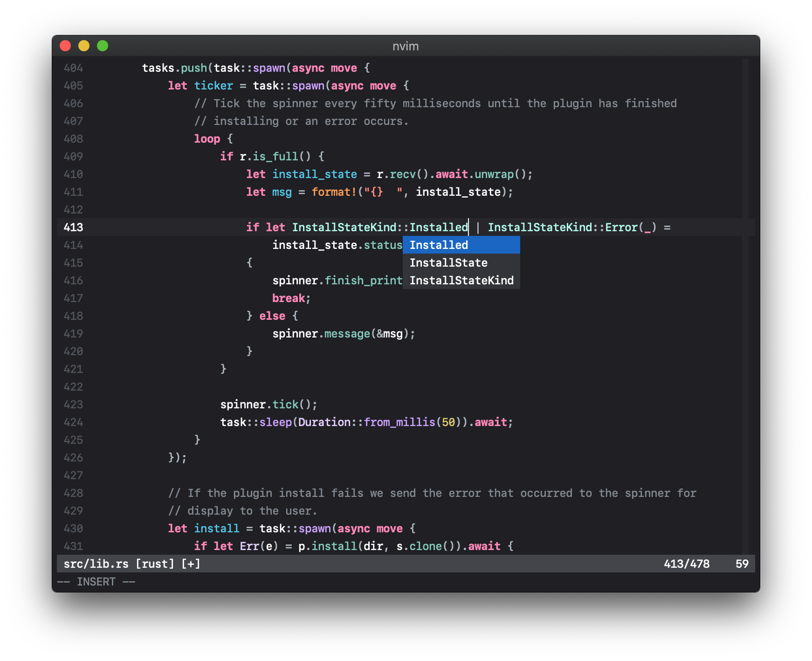Click the red close window button
Screen dimensions: 812x661
65,46
